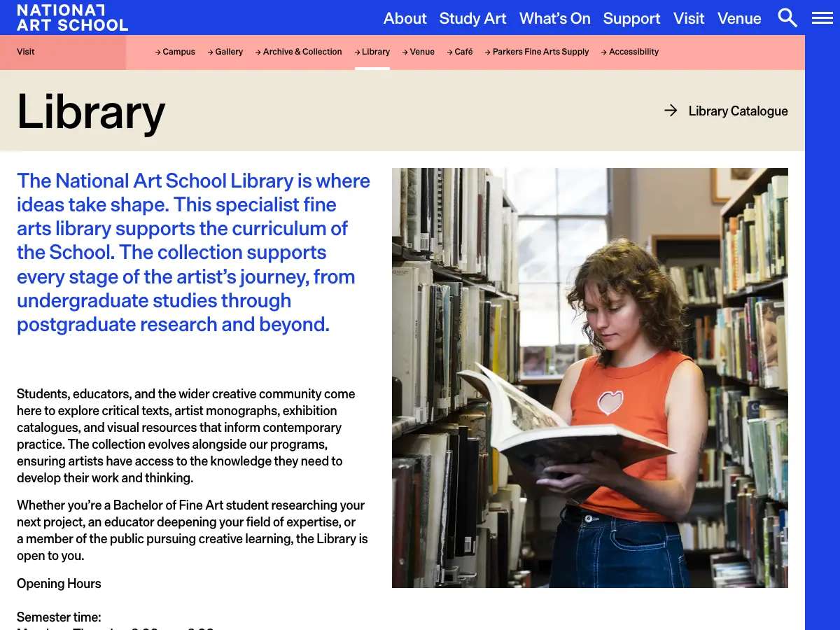840x630 pixels.
Task: Open Archive & Collection subnav link
Action: pyautogui.click(x=298, y=52)
